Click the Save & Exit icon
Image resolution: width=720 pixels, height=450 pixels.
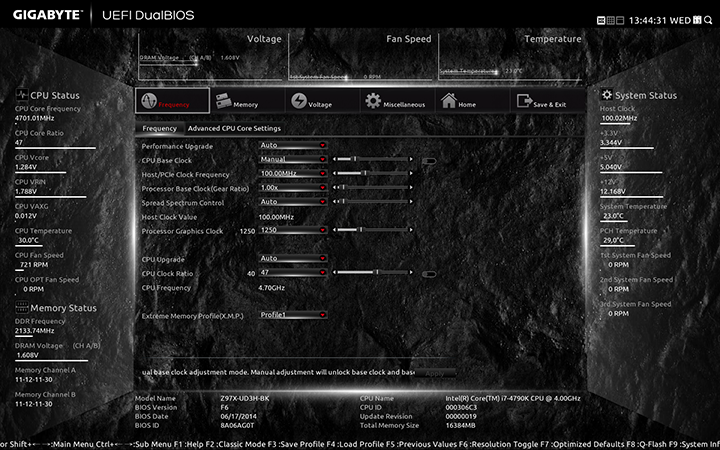point(541,102)
